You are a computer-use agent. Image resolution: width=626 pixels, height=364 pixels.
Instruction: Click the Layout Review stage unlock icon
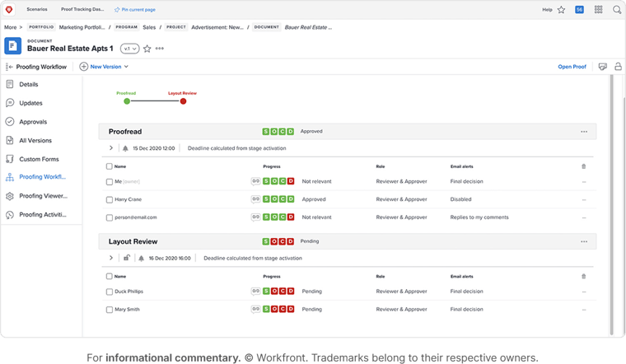pyautogui.click(x=127, y=258)
